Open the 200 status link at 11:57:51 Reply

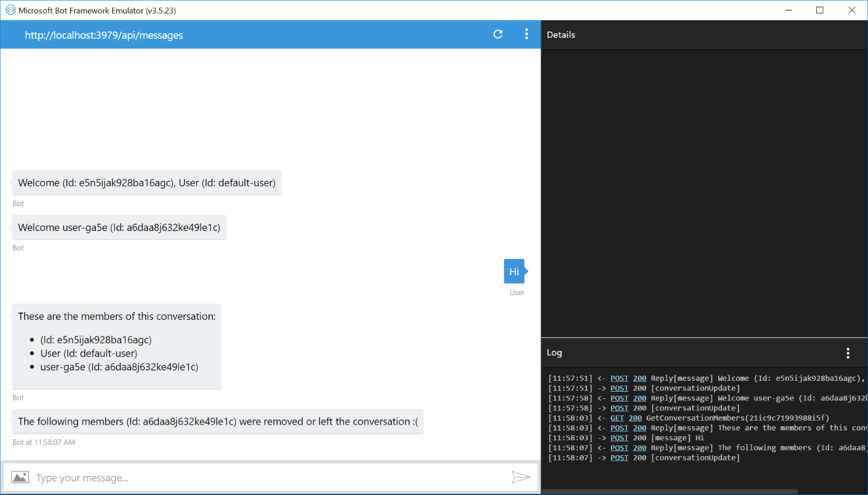tap(639, 378)
